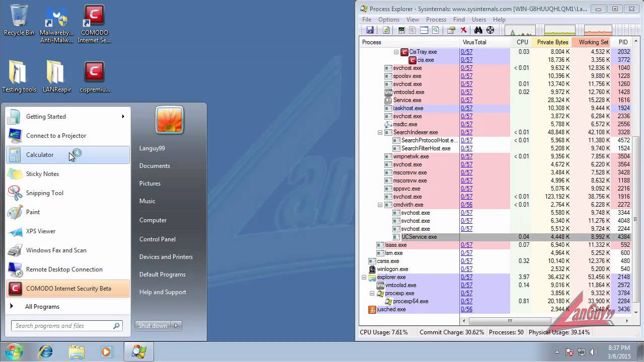Click the View DLLs/Handles toolbar icon

[x=436, y=30]
